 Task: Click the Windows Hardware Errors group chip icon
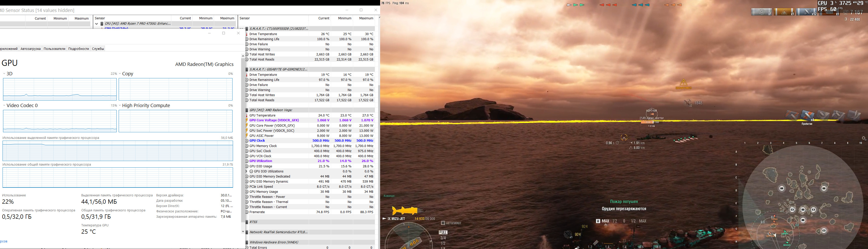click(x=247, y=242)
